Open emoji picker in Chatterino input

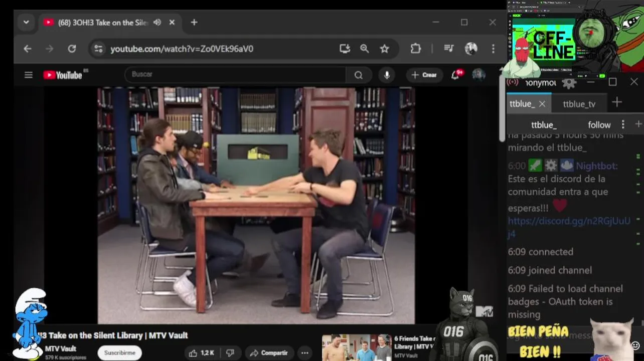click(x=635, y=345)
